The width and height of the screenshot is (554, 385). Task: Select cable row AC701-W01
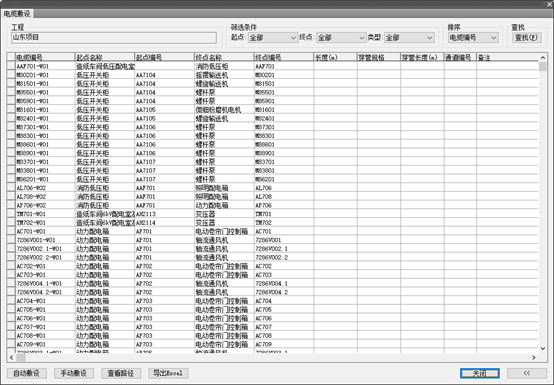click(x=272, y=231)
